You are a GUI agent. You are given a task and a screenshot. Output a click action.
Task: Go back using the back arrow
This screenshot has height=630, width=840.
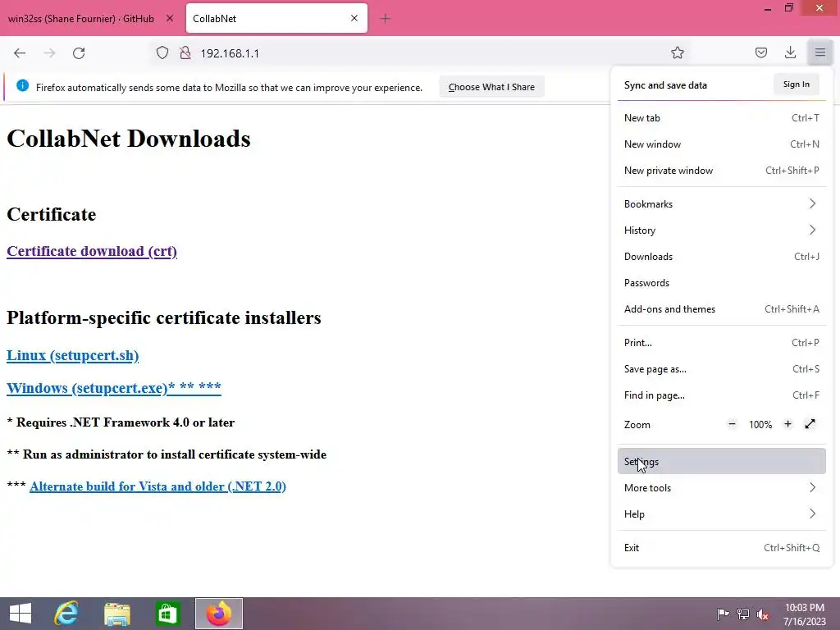coord(20,53)
